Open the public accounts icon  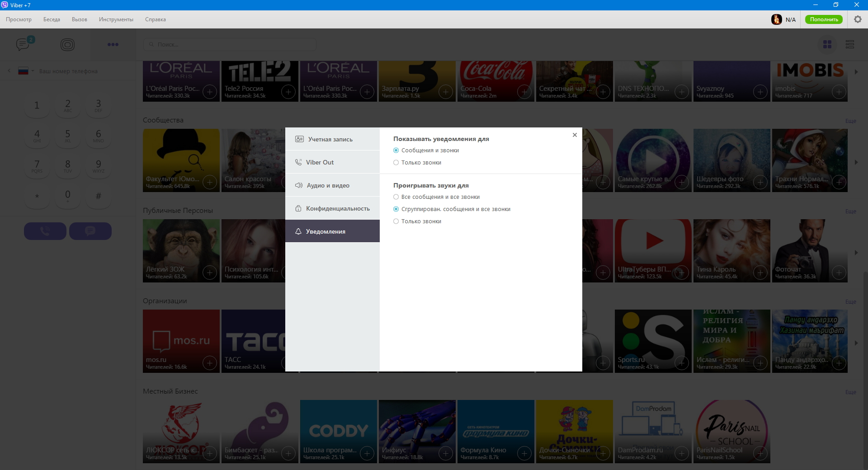(67, 44)
